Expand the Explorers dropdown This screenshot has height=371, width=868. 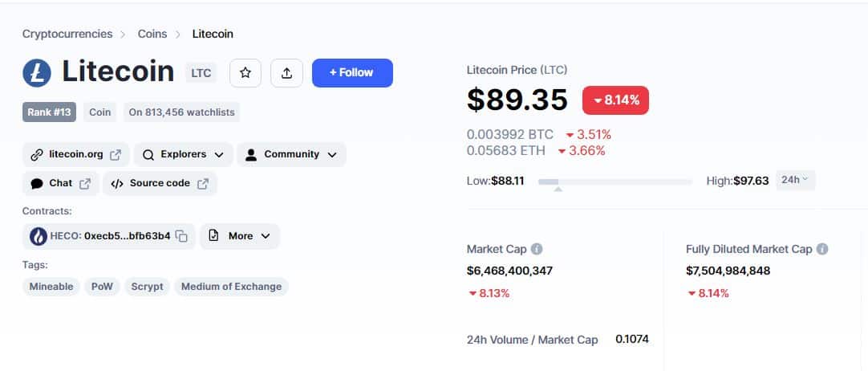coord(183,154)
